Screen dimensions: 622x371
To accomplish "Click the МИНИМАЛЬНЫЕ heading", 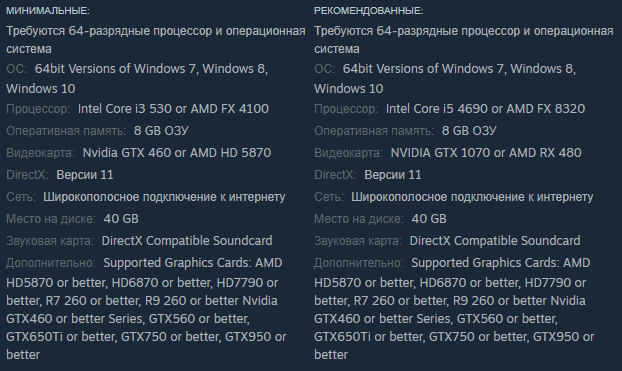I will click(x=48, y=11).
